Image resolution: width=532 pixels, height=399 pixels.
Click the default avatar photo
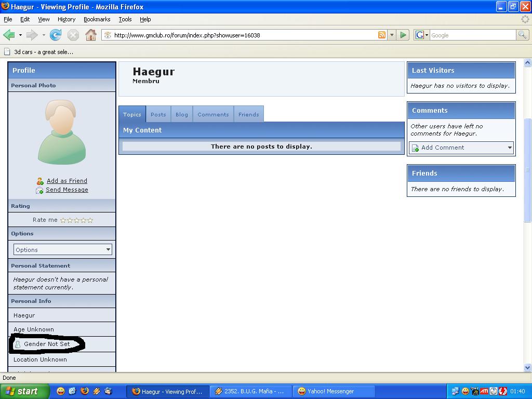pos(62,132)
